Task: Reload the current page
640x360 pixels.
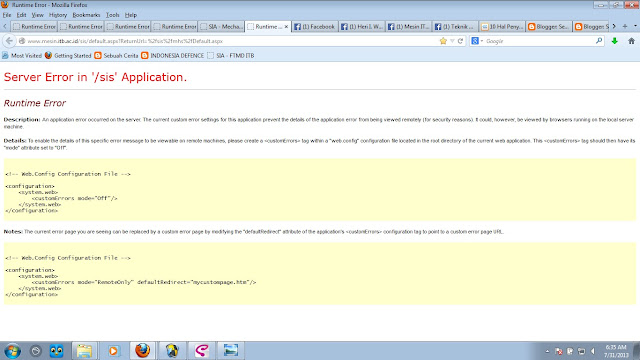Action: tap(460, 41)
